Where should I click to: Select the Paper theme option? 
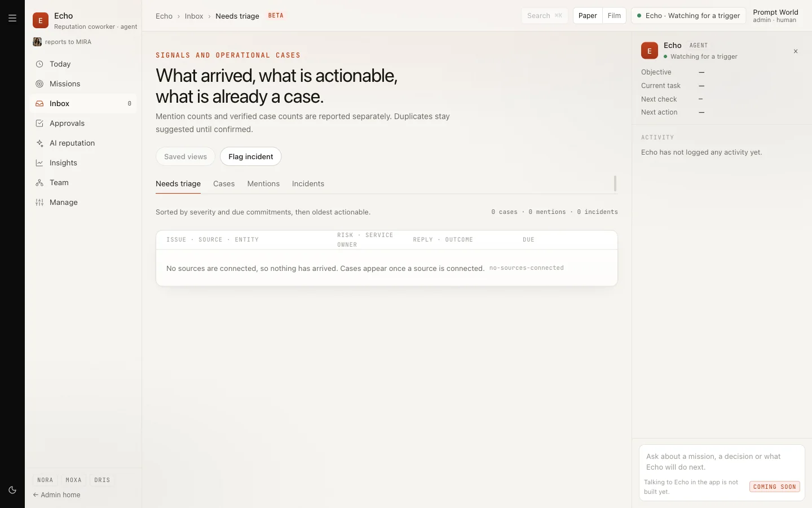pyautogui.click(x=588, y=16)
